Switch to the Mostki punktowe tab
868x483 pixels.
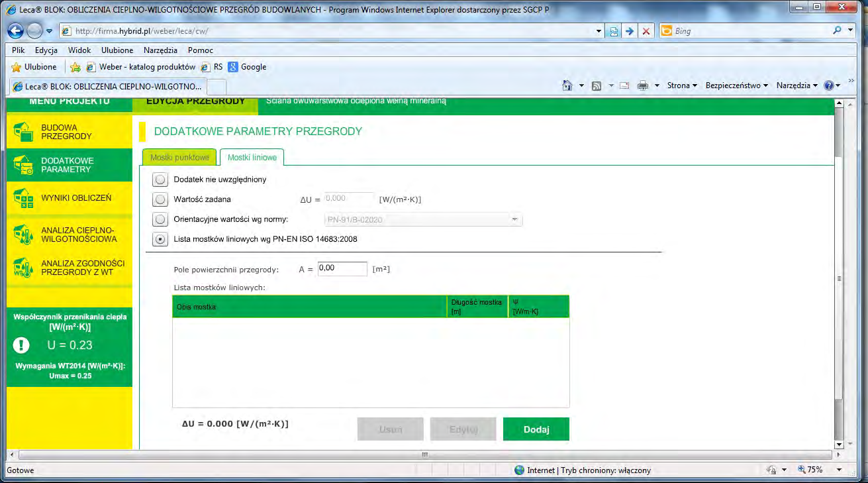[x=179, y=157]
